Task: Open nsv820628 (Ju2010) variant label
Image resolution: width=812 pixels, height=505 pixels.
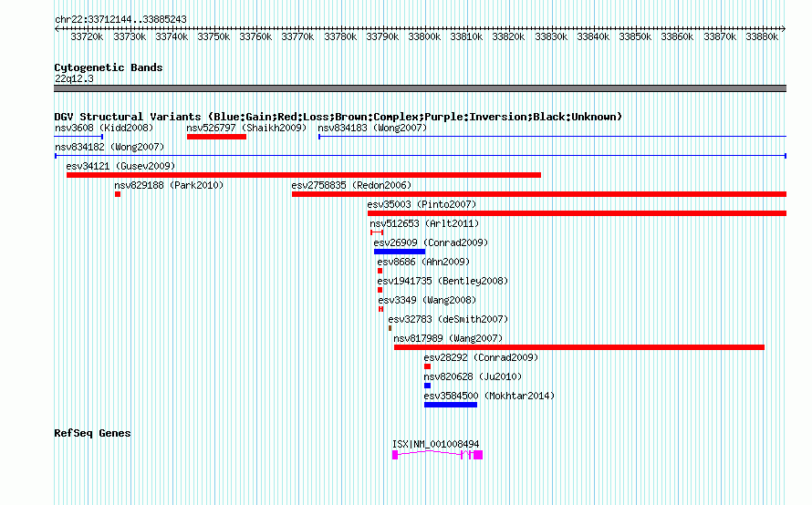Action: [x=473, y=376]
